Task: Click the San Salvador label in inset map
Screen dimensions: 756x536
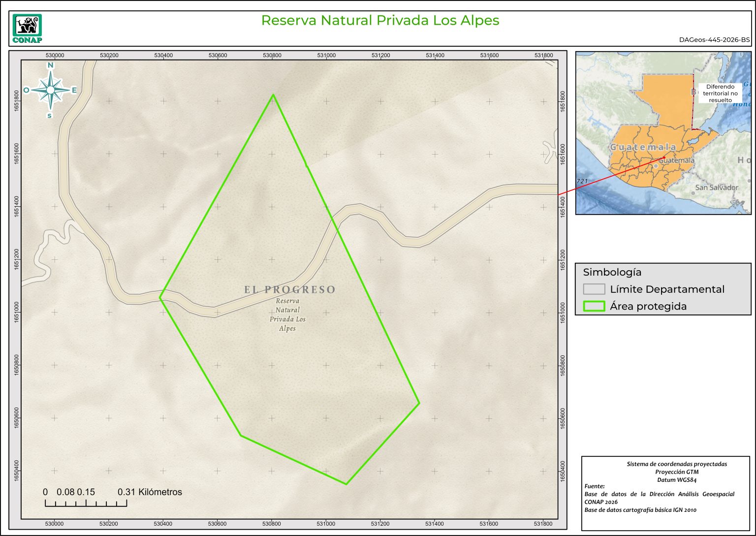Action: coord(716,188)
